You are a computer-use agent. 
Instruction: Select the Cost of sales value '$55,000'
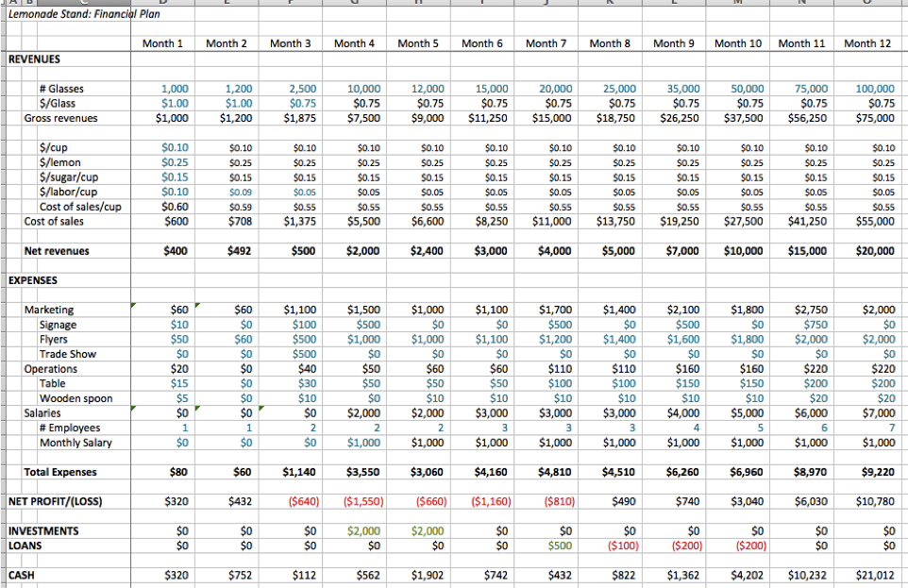875,221
